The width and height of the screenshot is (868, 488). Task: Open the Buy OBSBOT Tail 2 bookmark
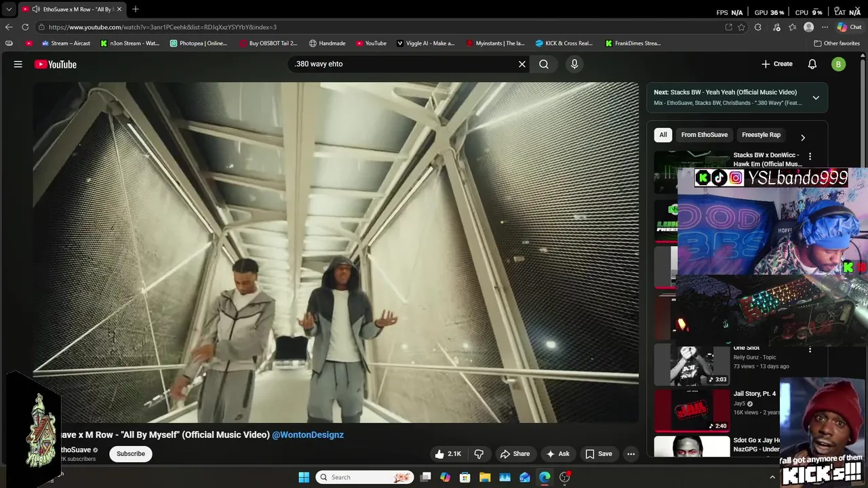[269, 43]
